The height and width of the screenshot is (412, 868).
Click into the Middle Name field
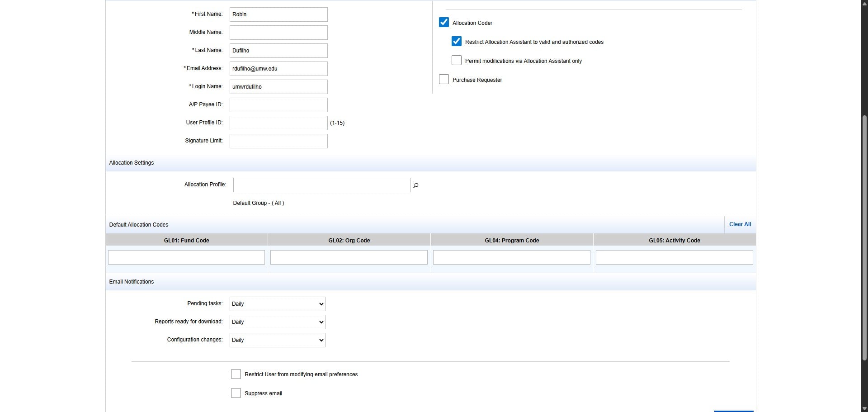pos(278,33)
